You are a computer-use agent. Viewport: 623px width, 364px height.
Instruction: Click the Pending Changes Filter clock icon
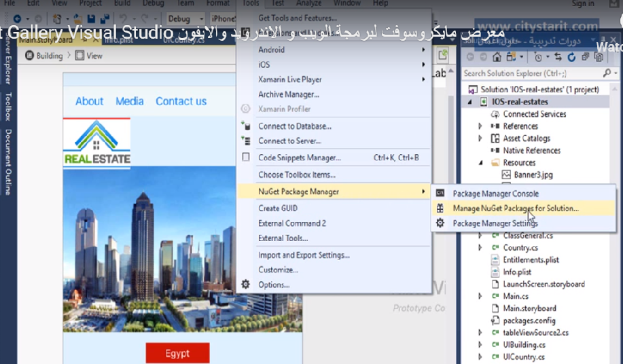click(x=538, y=57)
